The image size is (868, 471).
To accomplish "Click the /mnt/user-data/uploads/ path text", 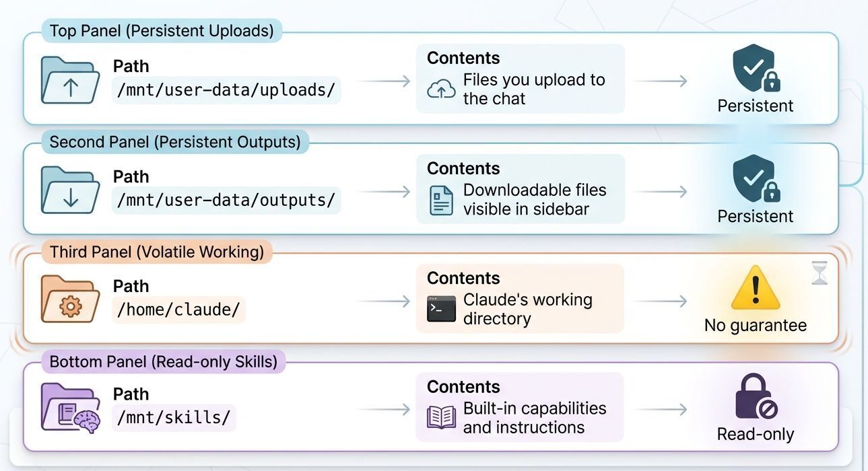I will click(x=226, y=90).
